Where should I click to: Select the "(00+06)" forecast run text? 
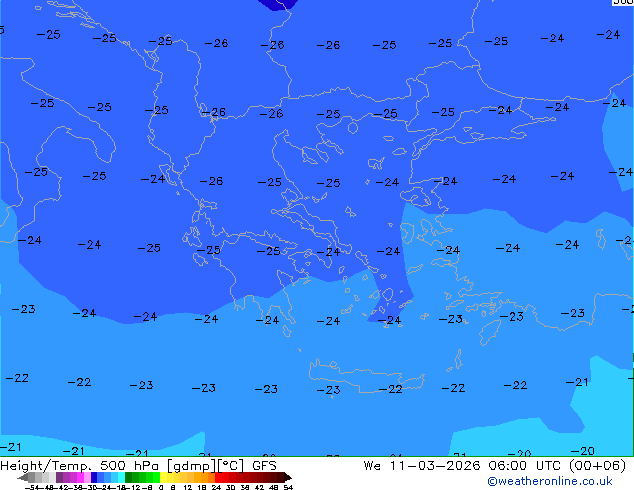(597, 466)
